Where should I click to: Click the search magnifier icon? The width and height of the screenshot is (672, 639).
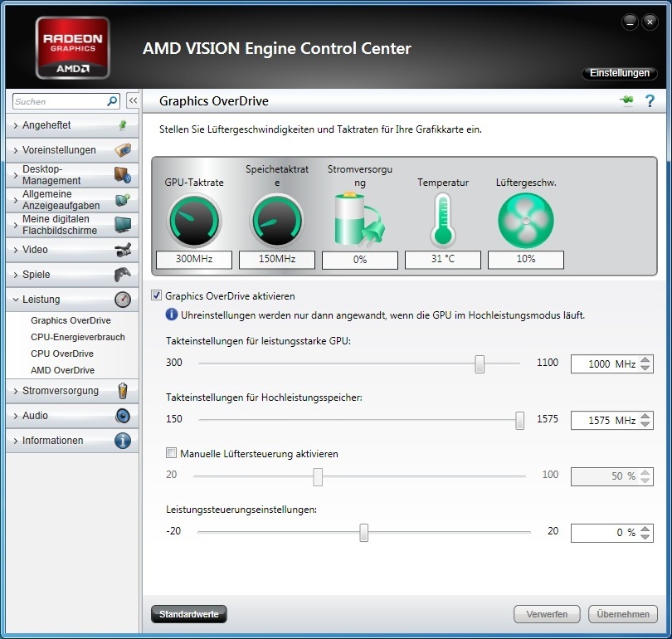(x=112, y=101)
